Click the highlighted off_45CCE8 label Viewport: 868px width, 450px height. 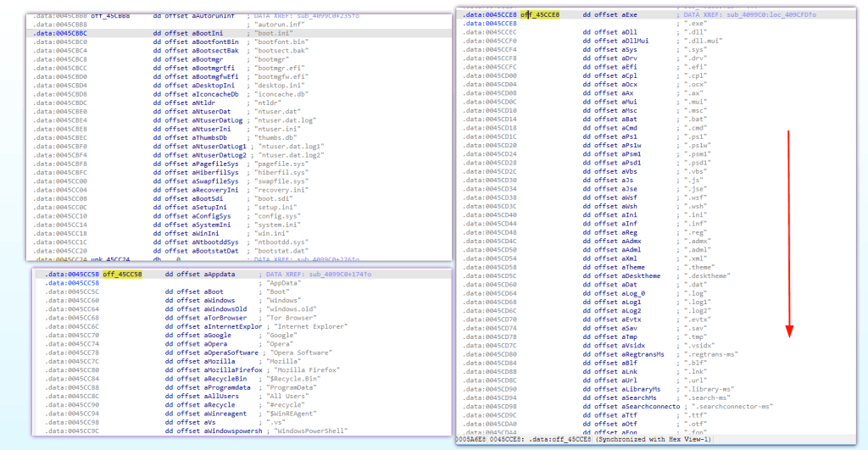click(x=540, y=15)
